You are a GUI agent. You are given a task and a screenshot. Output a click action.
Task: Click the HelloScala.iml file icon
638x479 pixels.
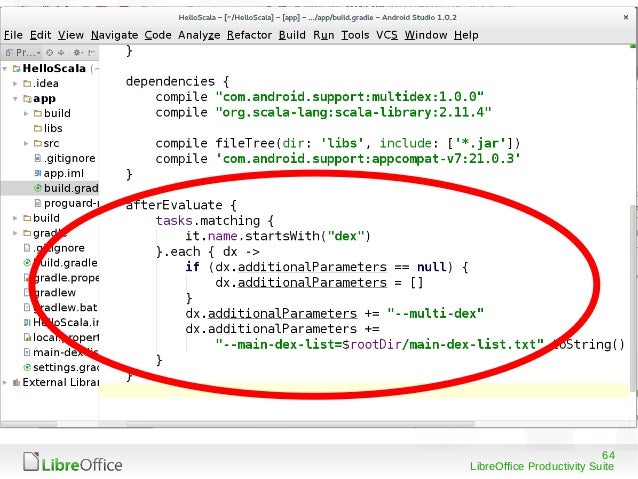[27, 322]
